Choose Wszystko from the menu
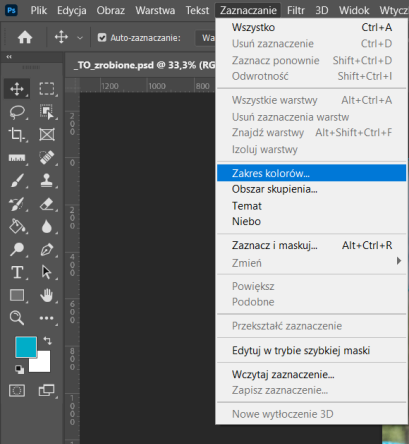 pos(311,27)
